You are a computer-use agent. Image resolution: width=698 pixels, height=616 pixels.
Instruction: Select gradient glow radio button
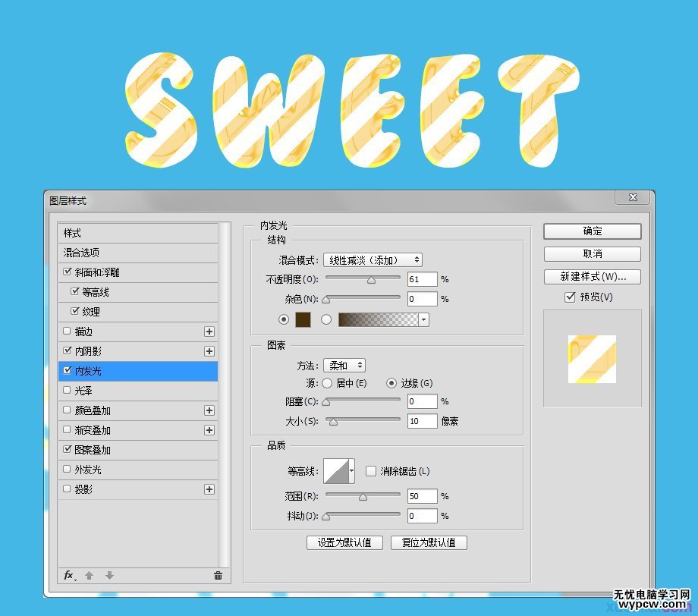pyautogui.click(x=326, y=319)
